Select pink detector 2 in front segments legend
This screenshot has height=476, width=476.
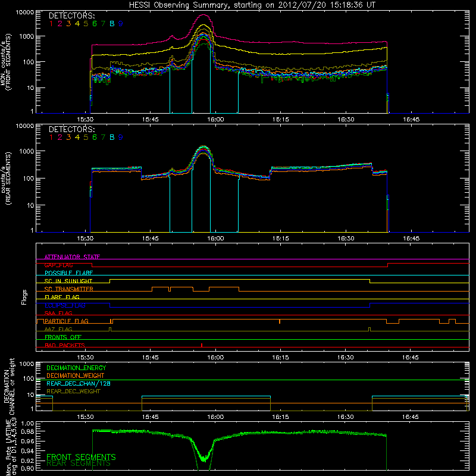[60, 24]
